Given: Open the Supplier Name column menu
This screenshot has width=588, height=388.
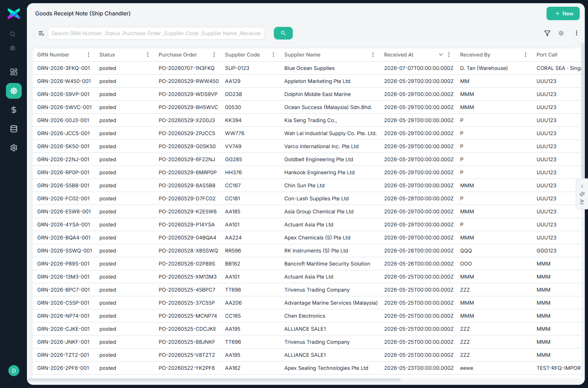Looking at the screenshot, I should 373,55.
